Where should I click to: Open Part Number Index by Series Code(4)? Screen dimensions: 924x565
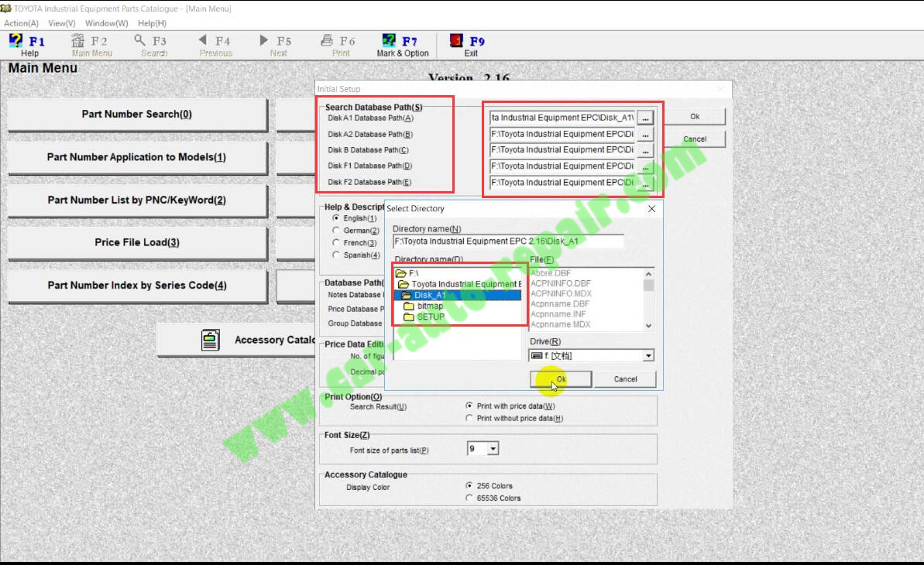pyautogui.click(x=137, y=285)
